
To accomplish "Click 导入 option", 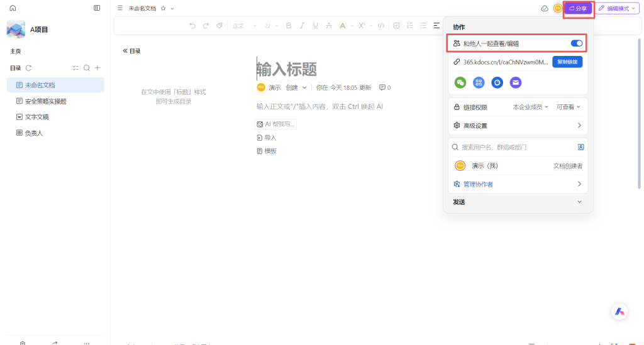I will [x=266, y=138].
